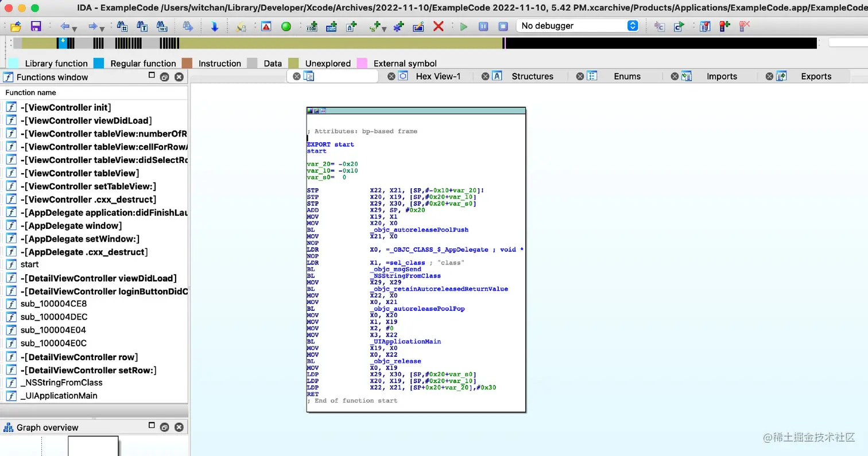Switch to the Enums tab

pyautogui.click(x=627, y=76)
